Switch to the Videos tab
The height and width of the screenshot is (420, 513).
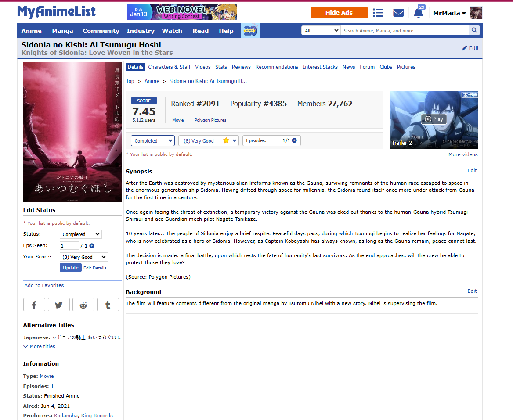click(x=203, y=67)
